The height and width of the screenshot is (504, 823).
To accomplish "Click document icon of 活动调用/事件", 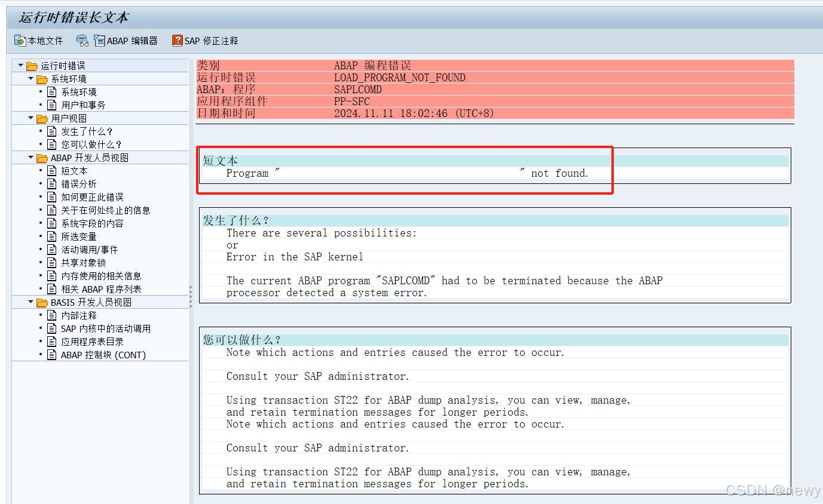I will pyautogui.click(x=52, y=250).
